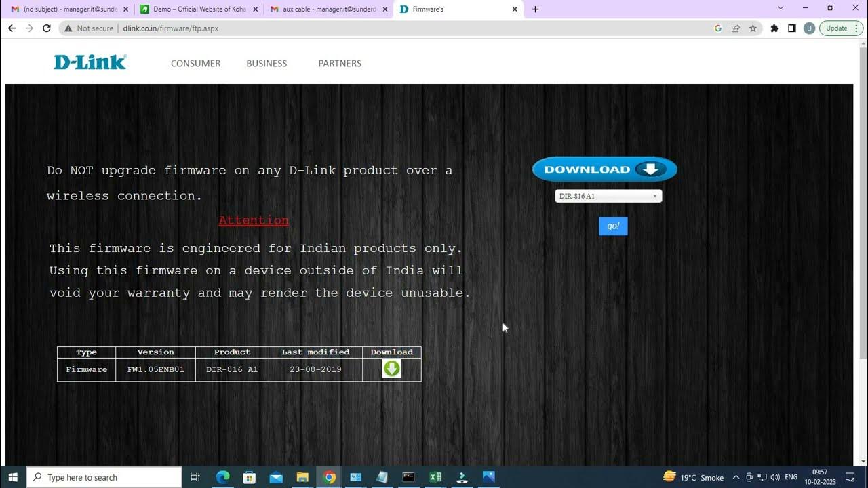The height and width of the screenshot is (488, 868).
Task: Open the weather widget showing 19°C Smoke
Action: point(694,477)
